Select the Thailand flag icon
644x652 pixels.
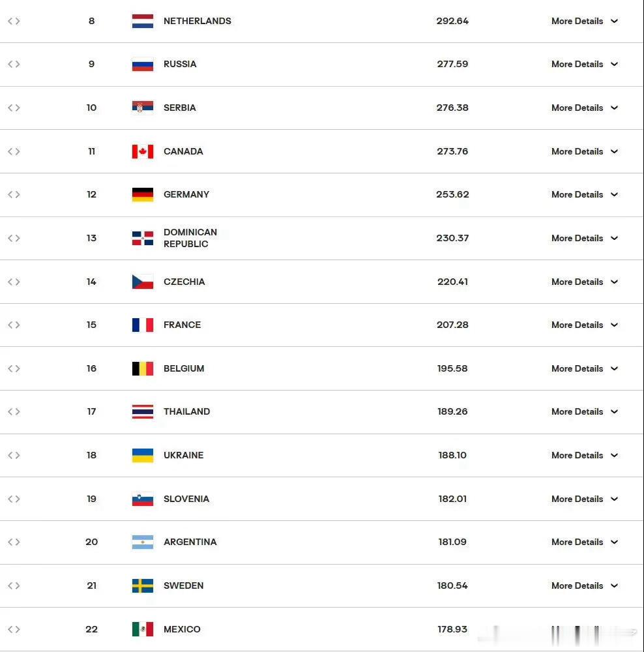pyautogui.click(x=143, y=411)
